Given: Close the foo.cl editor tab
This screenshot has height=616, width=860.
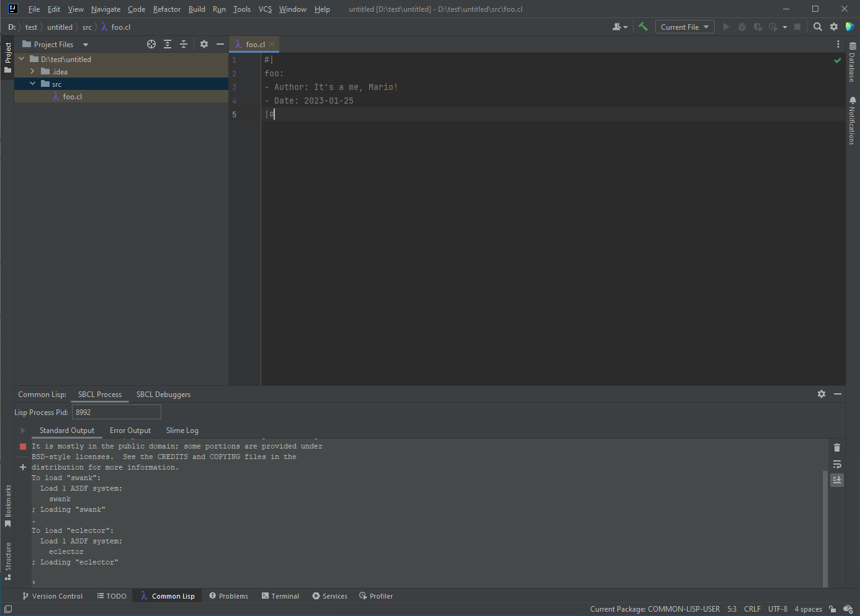Looking at the screenshot, I should [x=272, y=44].
